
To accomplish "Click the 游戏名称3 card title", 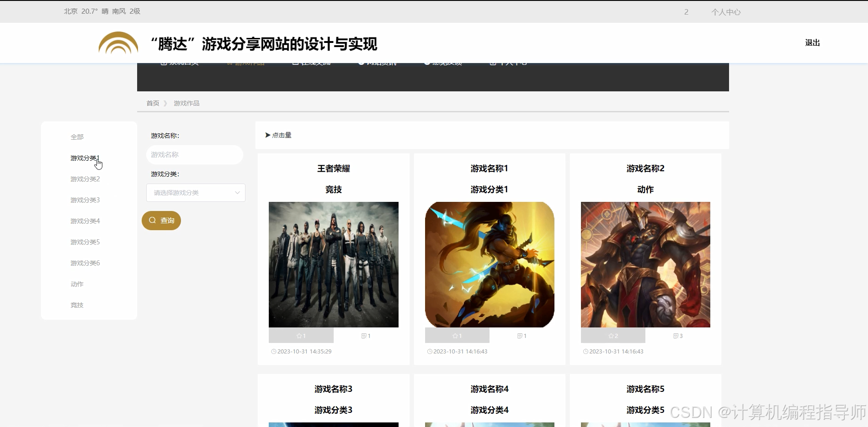I will (334, 389).
